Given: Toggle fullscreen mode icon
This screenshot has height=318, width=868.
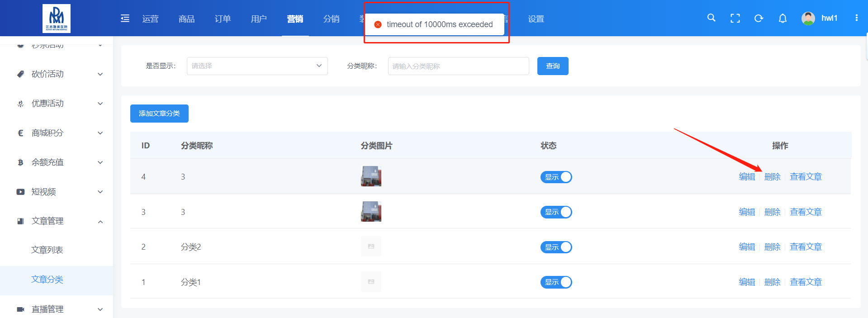Looking at the screenshot, I should (735, 18).
